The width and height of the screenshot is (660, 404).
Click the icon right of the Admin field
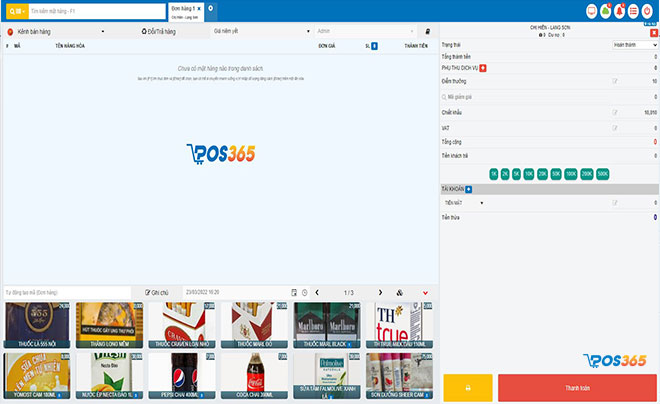click(428, 32)
